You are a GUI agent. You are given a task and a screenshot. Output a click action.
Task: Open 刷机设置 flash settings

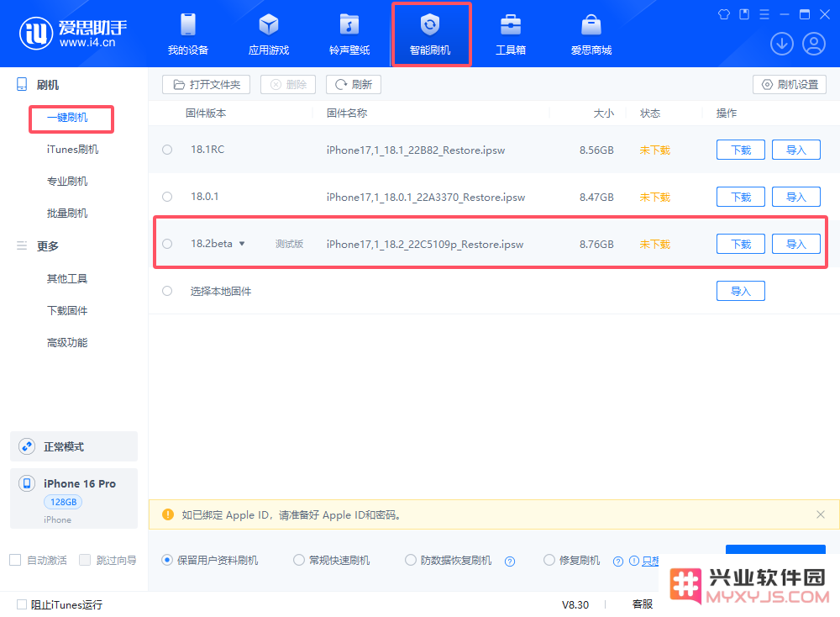(790, 85)
